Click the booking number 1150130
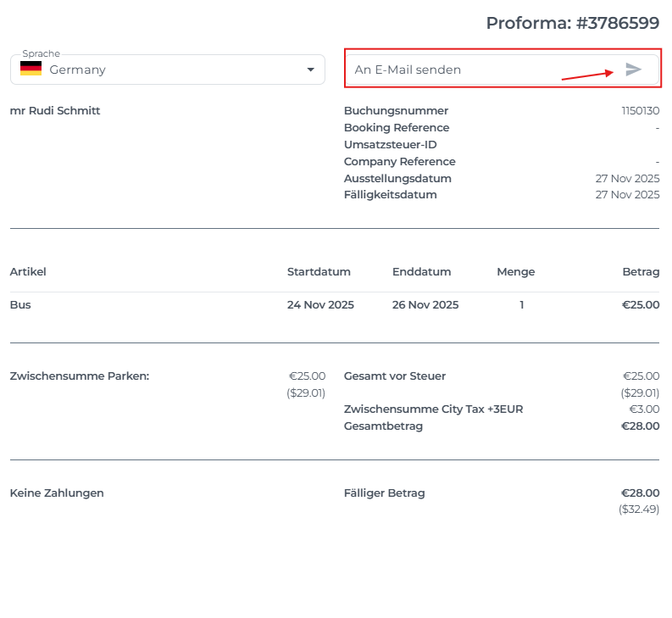 point(640,110)
